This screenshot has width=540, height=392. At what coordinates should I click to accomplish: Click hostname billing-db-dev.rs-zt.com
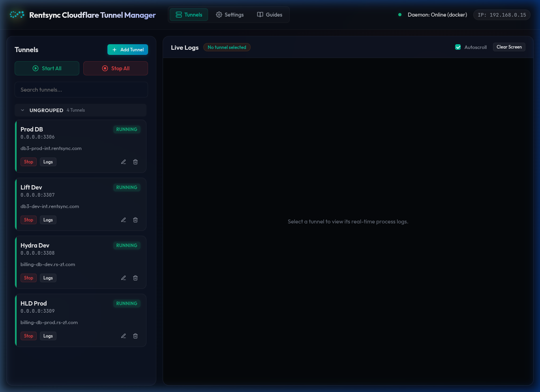[x=48, y=264]
